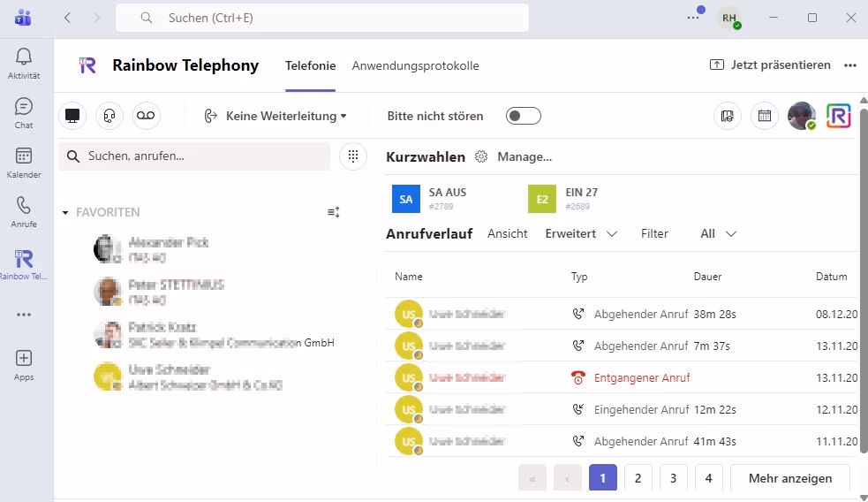Viewport: 868px width, 502px height.
Task: Click the Name column header
Action: coord(409,277)
